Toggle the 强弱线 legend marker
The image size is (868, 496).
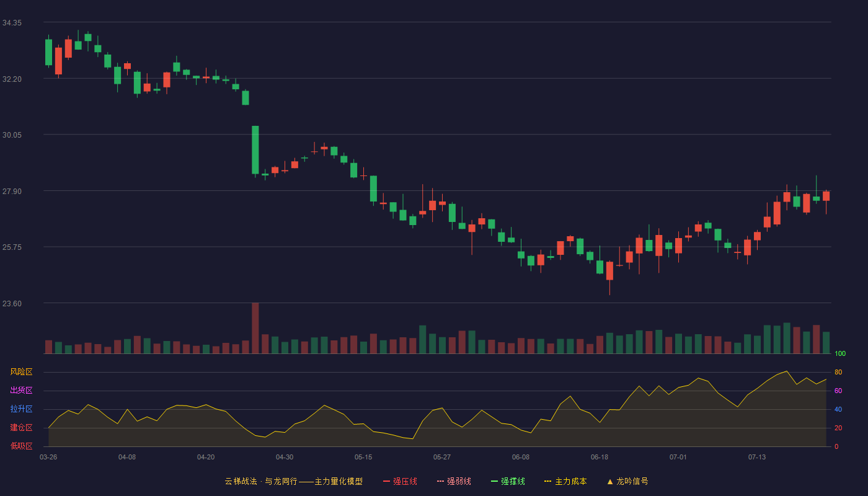tap(440, 481)
